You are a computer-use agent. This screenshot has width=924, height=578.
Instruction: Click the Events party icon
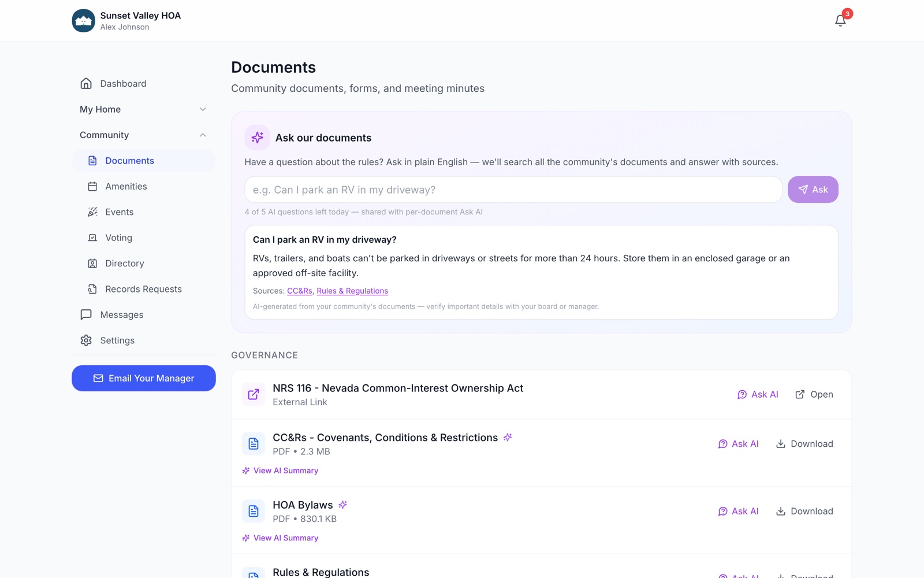92,212
